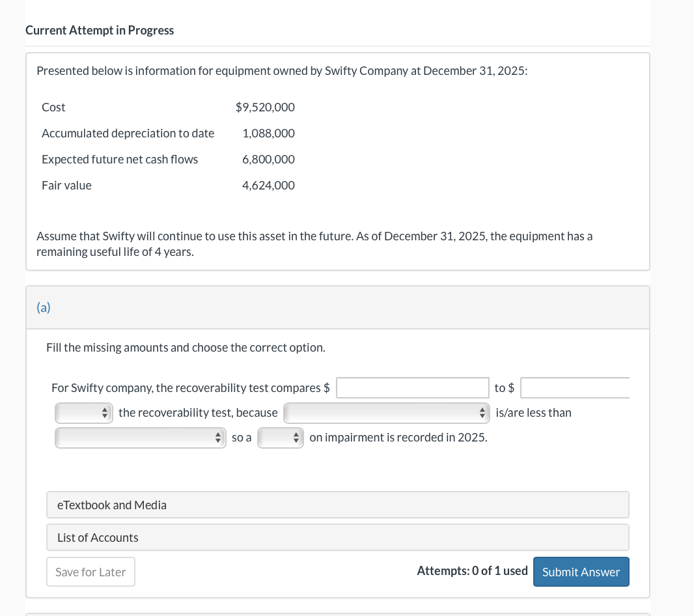Click Save for Later
Image resolution: width=694 pixels, height=616 pixels.
point(90,572)
